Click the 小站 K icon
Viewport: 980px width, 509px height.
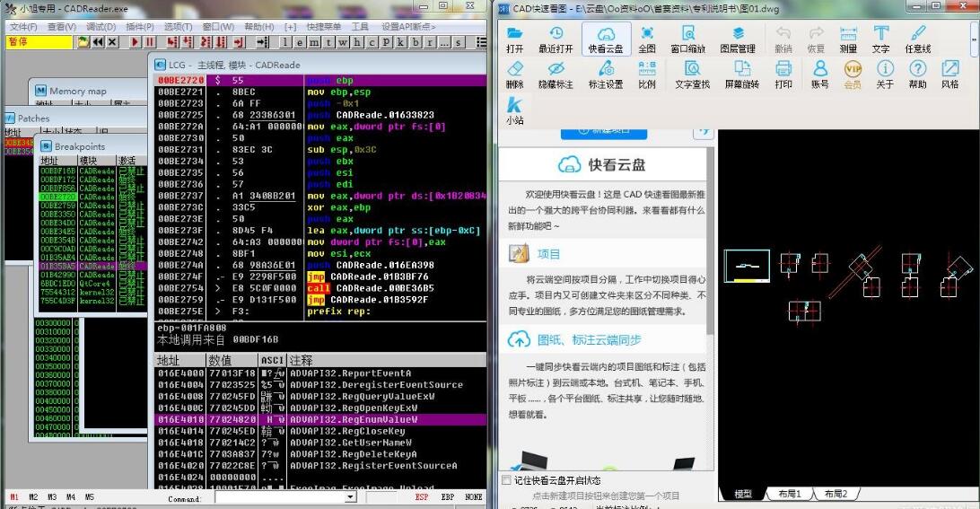click(514, 105)
